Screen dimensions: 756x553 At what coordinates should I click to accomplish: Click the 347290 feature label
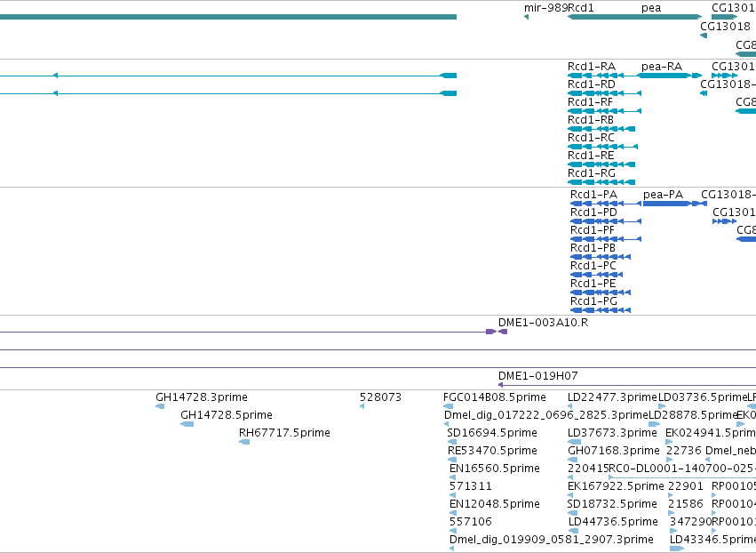coord(690,523)
